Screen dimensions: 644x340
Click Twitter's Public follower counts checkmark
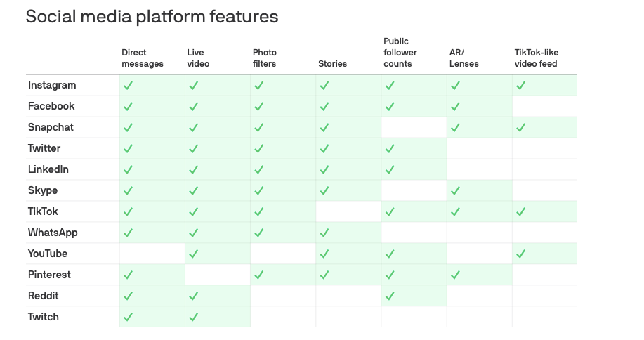coord(390,149)
